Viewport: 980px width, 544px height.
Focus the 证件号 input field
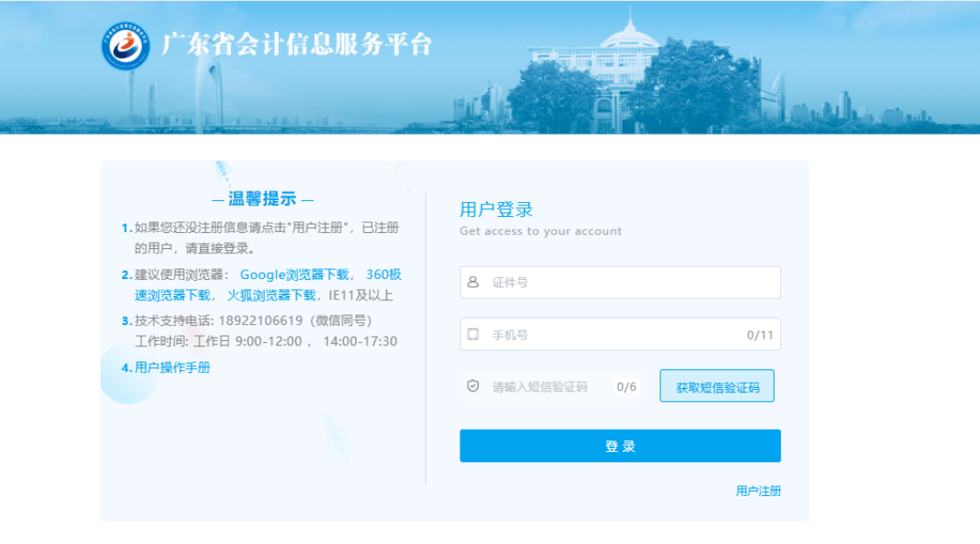(x=620, y=282)
